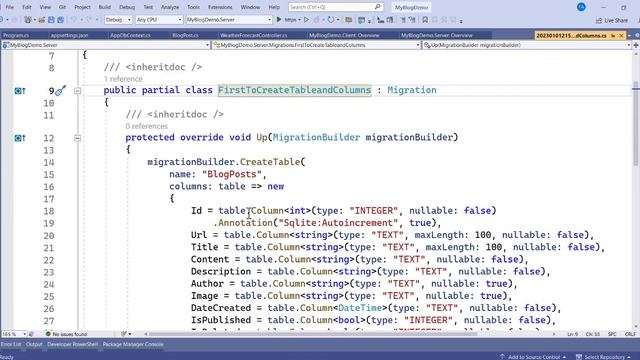Screen dimensions: 640x360
Task: Click the '0 references' CodeLens link
Action: (x=147, y=126)
